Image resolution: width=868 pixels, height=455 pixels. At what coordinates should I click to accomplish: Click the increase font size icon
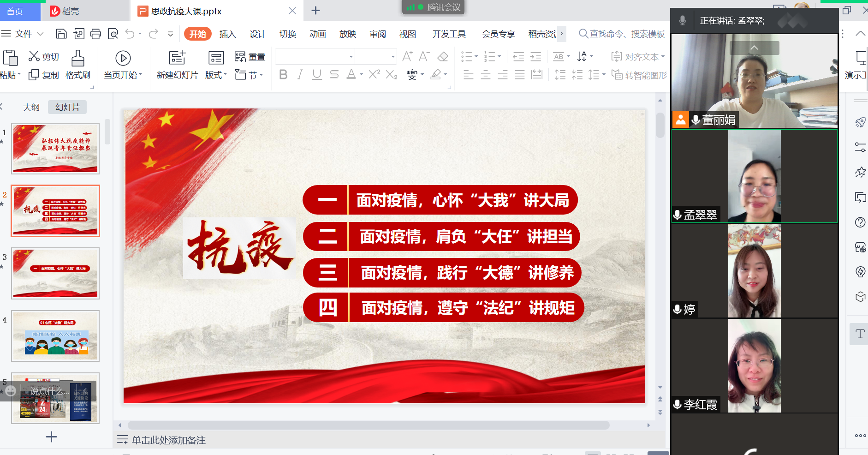pos(407,57)
